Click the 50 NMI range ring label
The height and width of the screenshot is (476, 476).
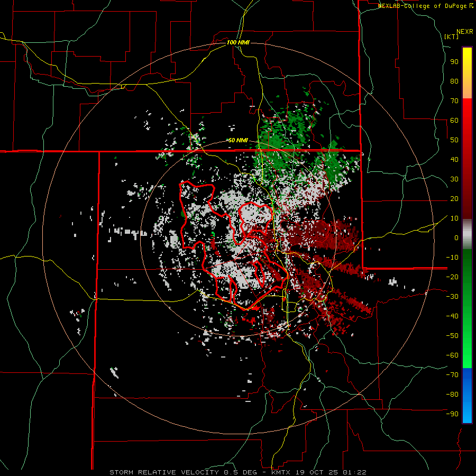(x=238, y=140)
